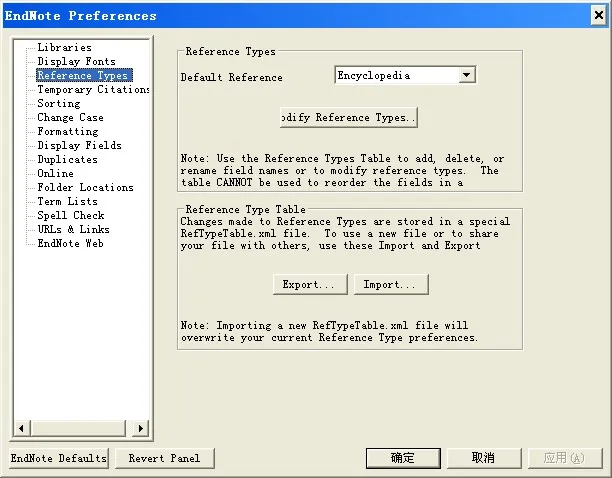612x478 pixels.
Task: Click the right scroll arrow of tree
Action: [x=141, y=428]
